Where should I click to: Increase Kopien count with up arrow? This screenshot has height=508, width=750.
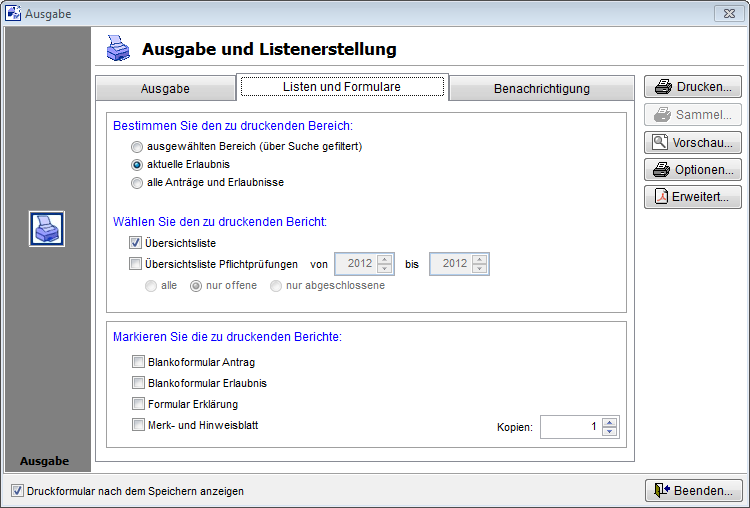[610, 422]
